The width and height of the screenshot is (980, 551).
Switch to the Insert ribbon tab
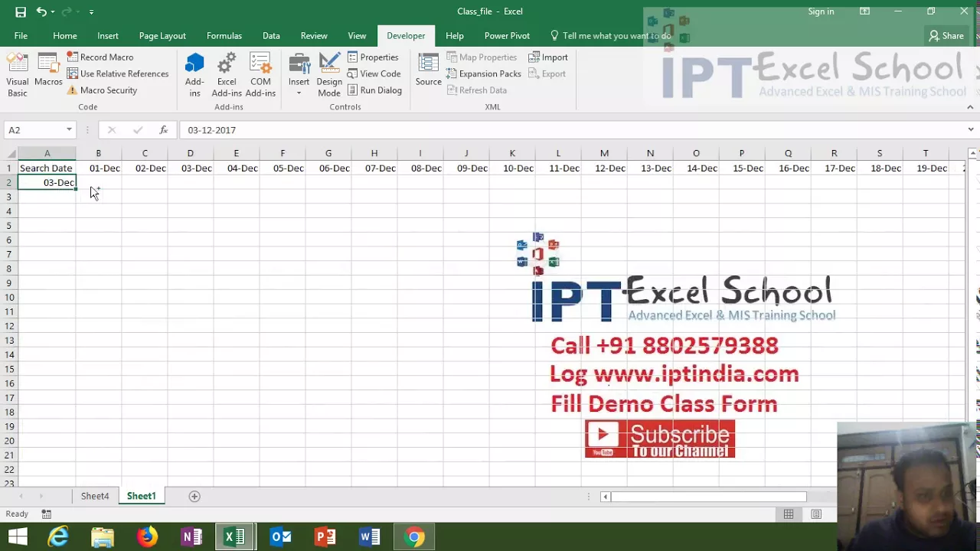108,36
